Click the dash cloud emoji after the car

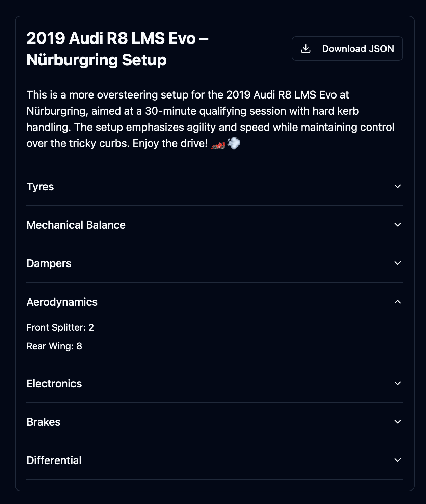tap(234, 144)
